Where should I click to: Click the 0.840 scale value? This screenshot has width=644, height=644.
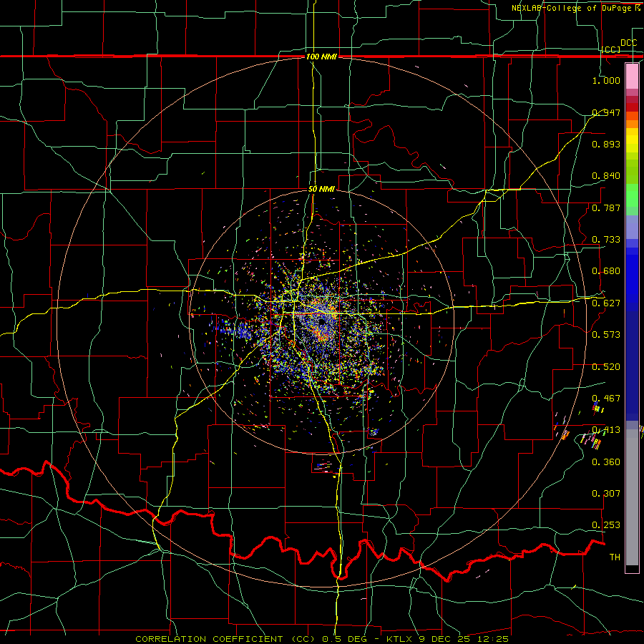(606, 176)
